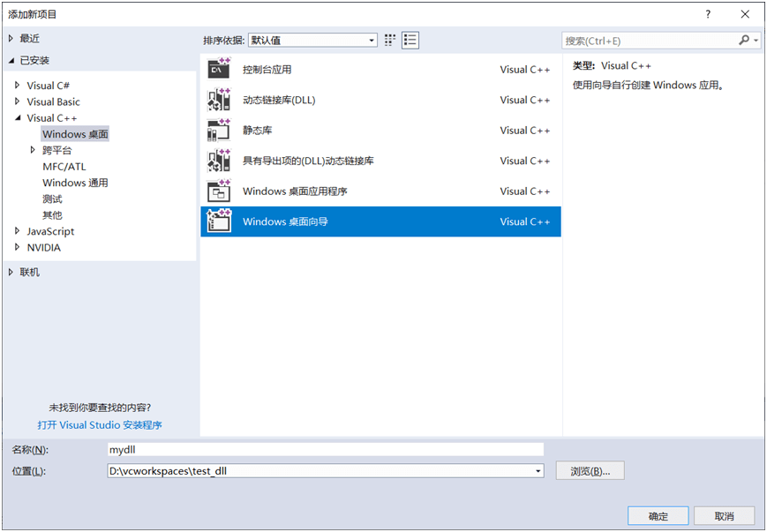Expand the Visual C# tree node
Viewport: 767px width, 532px height.
tap(17, 86)
